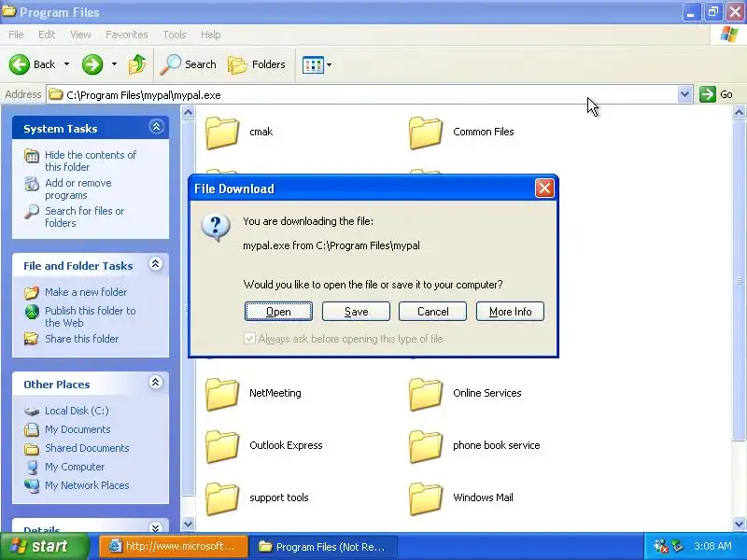Screen dimensions: 747x560
Task: Click Hide the contents of this folder
Action: click(x=91, y=161)
